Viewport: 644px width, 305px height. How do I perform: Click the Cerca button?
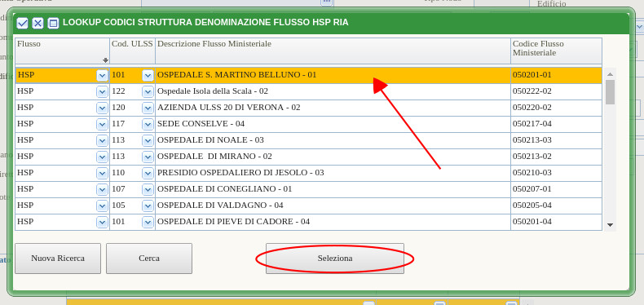click(149, 259)
